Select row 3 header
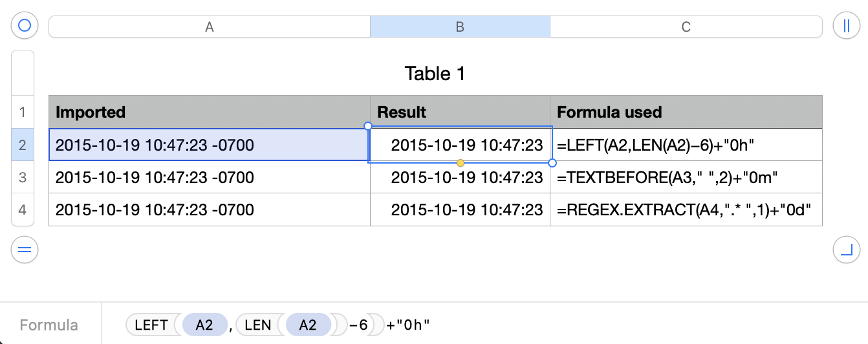This screenshot has width=868, height=344. pos(23,177)
